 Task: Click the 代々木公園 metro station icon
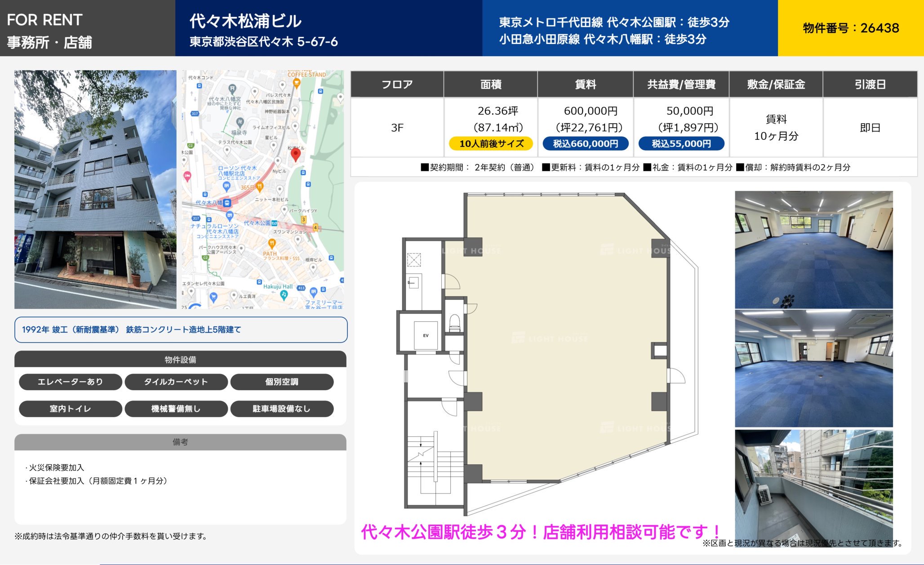(274, 223)
